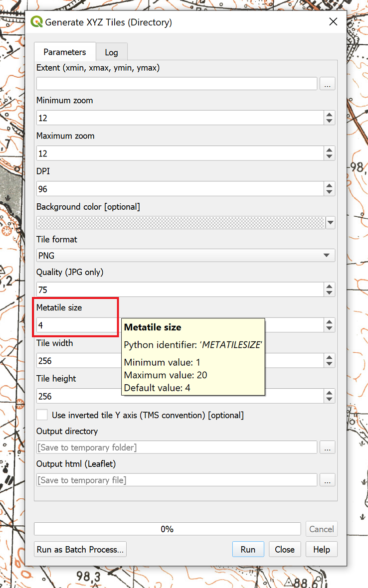Viewport: 368px width, 588px height.
Task: Click Run as Batch Process button
Action: point(80,550)
